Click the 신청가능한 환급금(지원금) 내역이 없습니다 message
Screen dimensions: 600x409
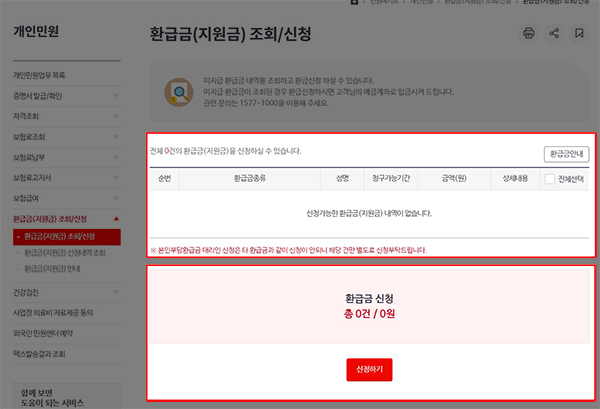tap(369, 213)
